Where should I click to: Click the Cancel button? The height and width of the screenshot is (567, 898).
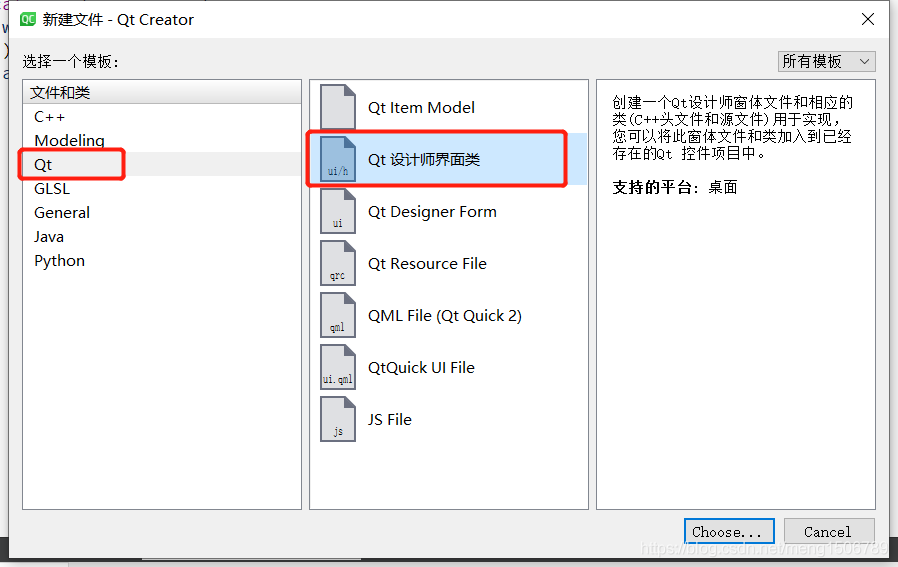[829, 531]
